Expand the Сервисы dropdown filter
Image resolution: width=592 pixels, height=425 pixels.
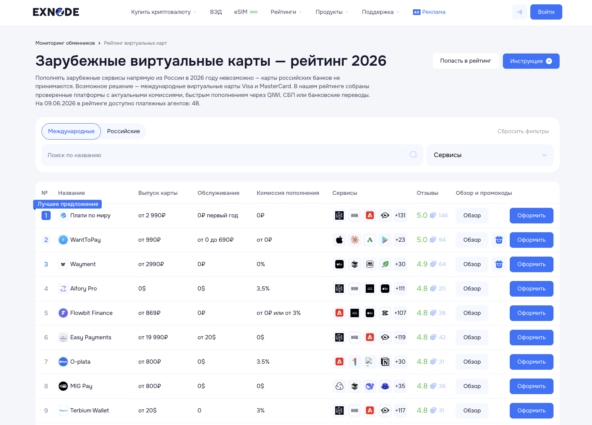490,155
